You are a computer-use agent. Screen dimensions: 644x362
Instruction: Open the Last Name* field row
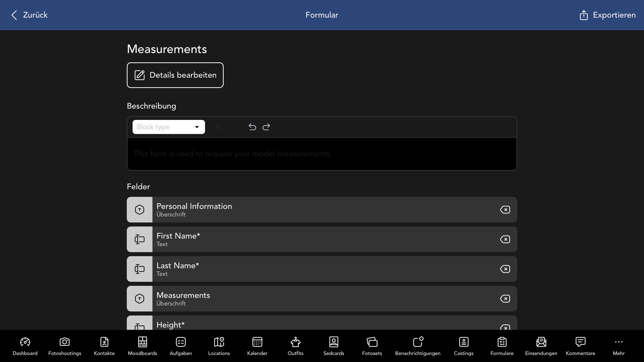322,269
